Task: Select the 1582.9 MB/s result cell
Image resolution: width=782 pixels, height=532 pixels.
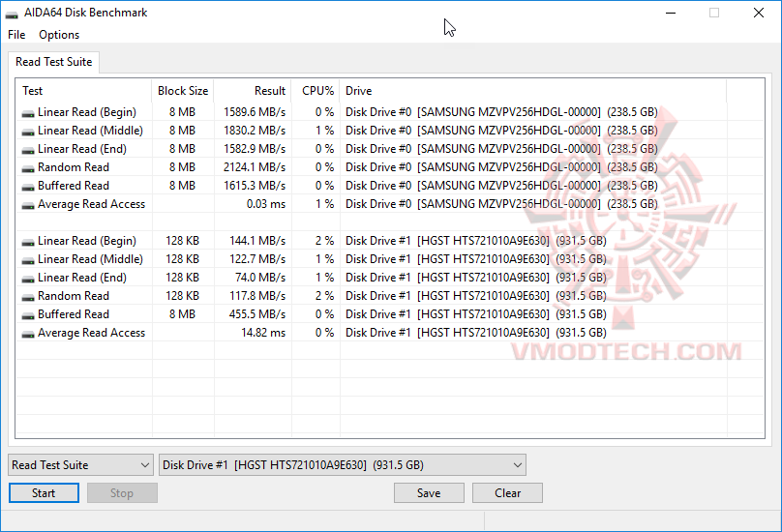Action: coord(255,149)
